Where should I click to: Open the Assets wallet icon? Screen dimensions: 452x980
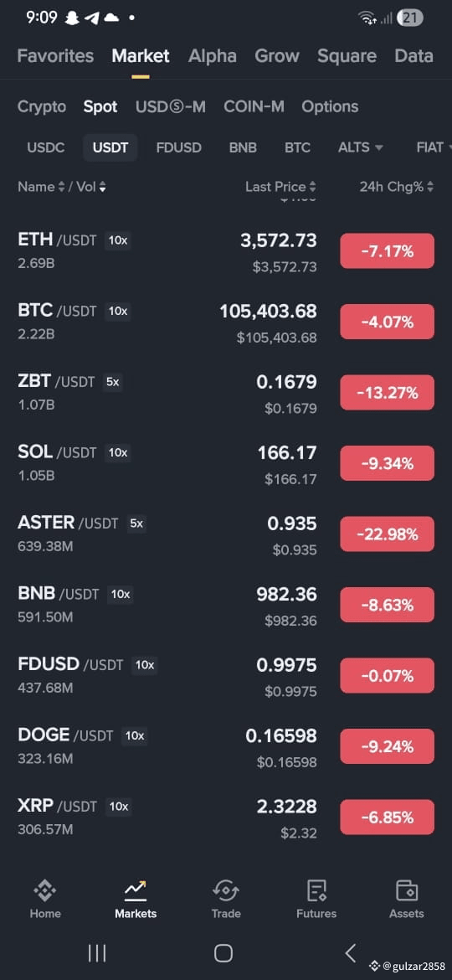[x=407, y=889]
